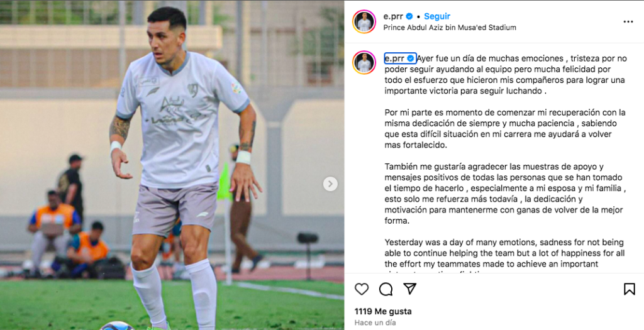Screen dimensions: 644x330
Task: Click the Spanish caption first paragraph
Action: click(x=506, y=75)
